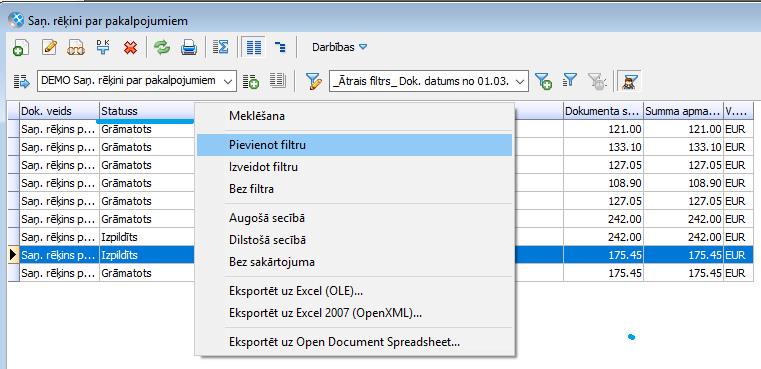
Task: Click the printer icon
Action: pos(189,48)
